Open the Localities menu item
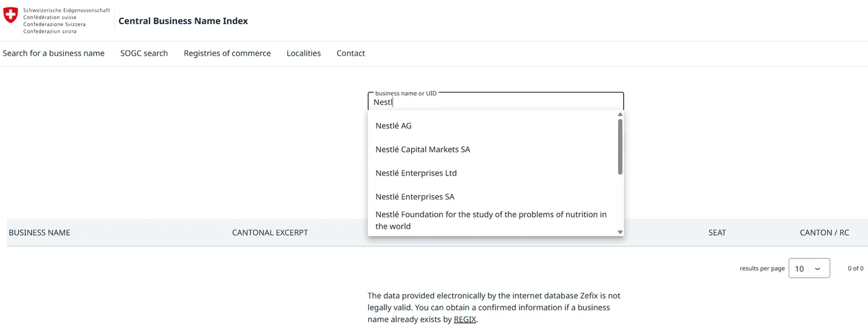Screen dimensions: 868x328 pos(304,53)
